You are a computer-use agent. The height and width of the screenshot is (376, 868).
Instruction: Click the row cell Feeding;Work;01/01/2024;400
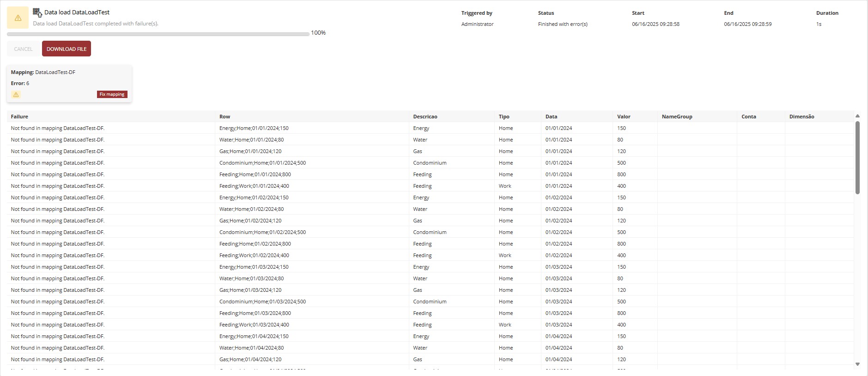click(312, 186)
